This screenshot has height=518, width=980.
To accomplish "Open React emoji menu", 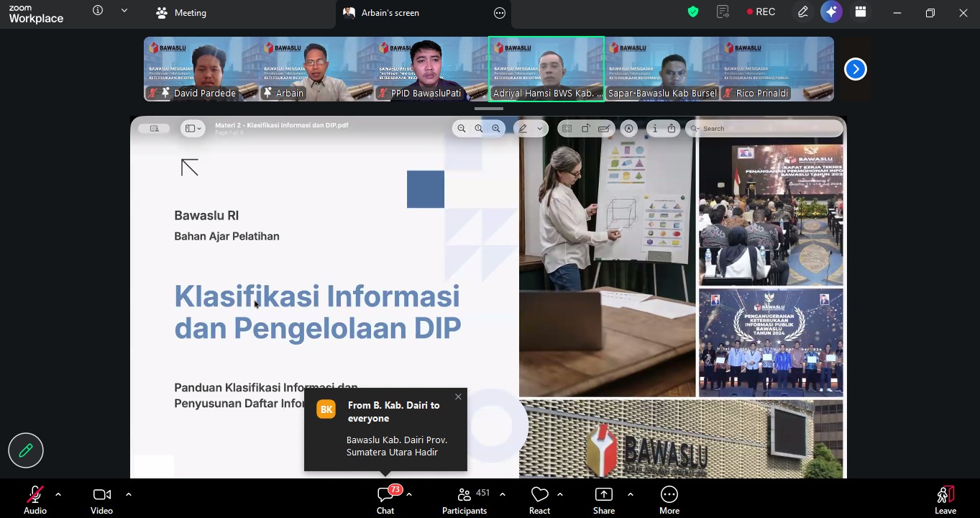I will 539,500.
